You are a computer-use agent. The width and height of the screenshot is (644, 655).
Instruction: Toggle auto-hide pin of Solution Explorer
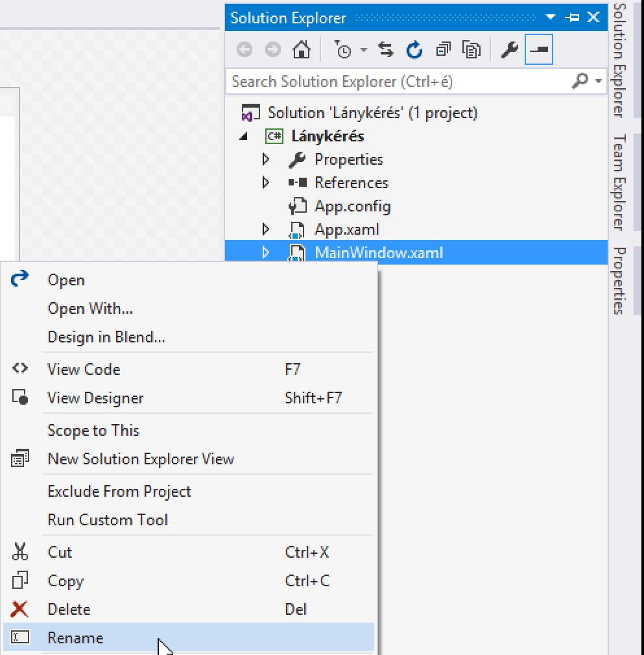pos(572,17)
